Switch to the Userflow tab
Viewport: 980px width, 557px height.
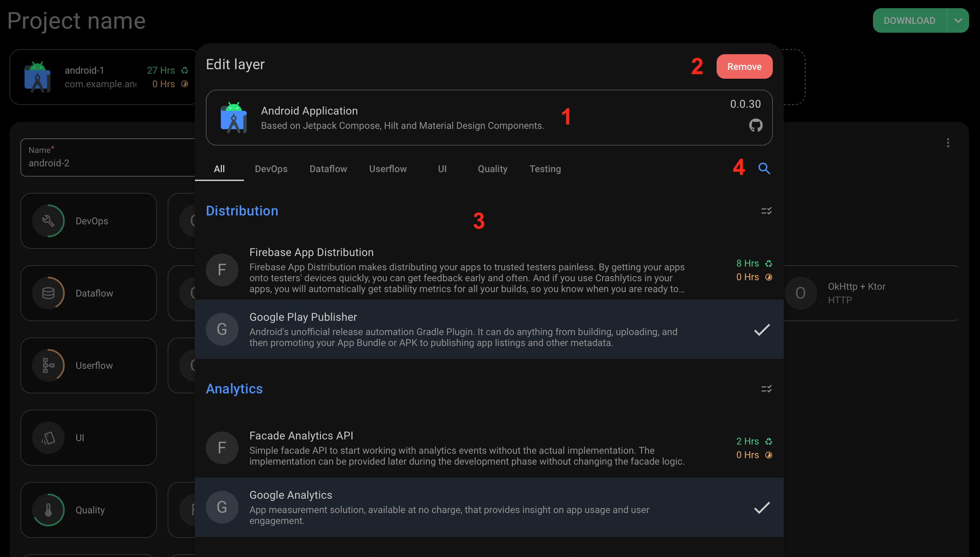388,169
